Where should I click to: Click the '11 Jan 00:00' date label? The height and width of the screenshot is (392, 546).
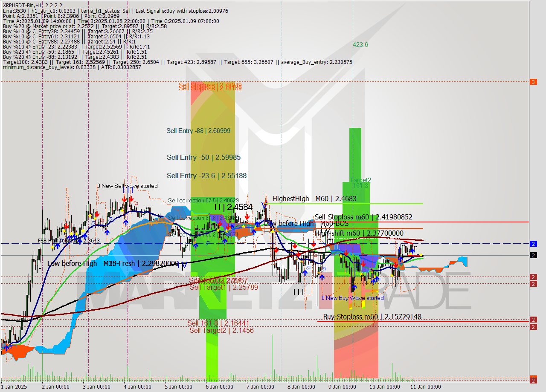[x=425, y=387]
